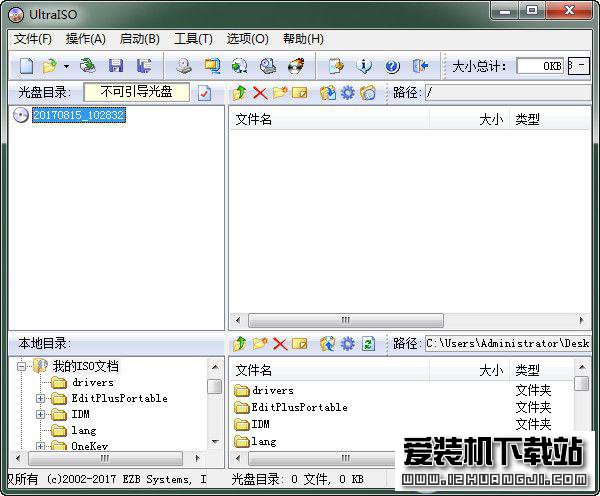Go up one level in the disc directory
This screenshot has height=496, width=600.
coord(240,93)
